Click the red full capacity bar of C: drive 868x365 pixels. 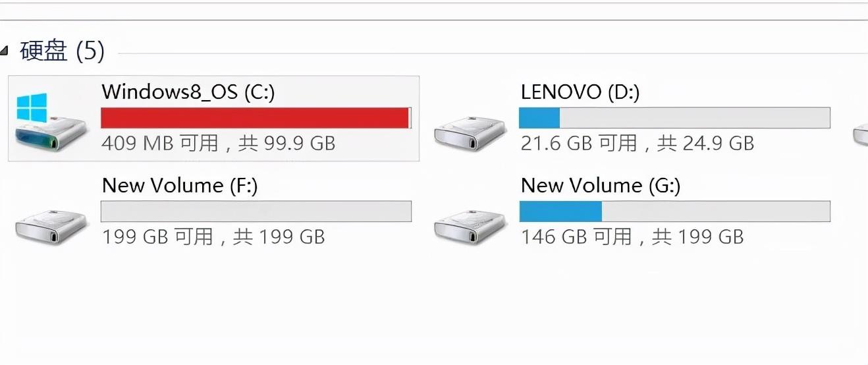pyautogui.click(x=256, y=118)
